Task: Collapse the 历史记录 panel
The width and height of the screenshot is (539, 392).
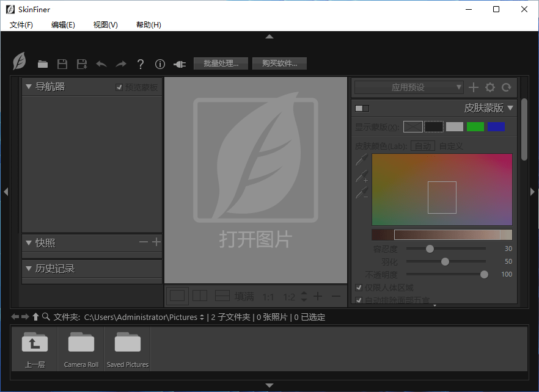Action: point(29,268)
